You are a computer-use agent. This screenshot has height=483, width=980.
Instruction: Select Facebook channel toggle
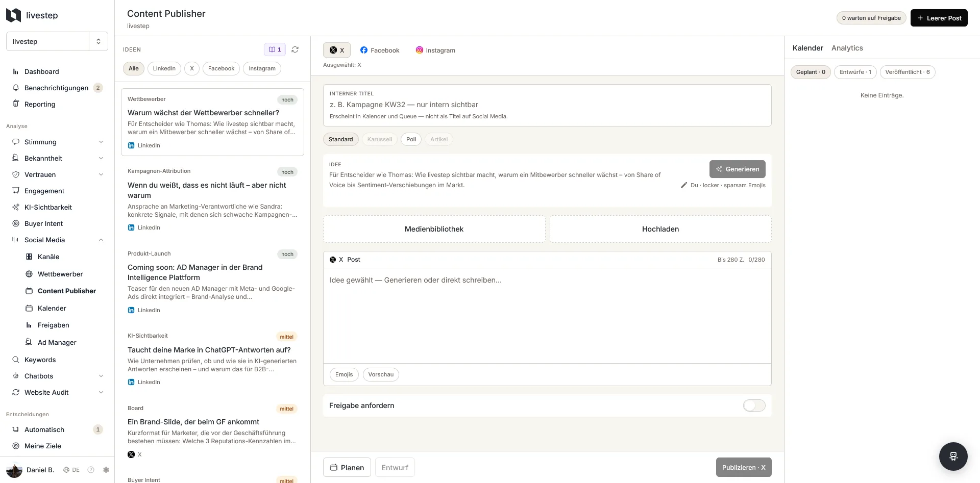tap(380, 50)
